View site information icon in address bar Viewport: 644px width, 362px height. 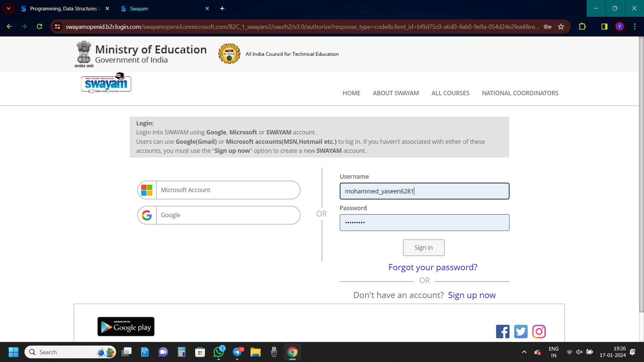(x=58, y=26)
